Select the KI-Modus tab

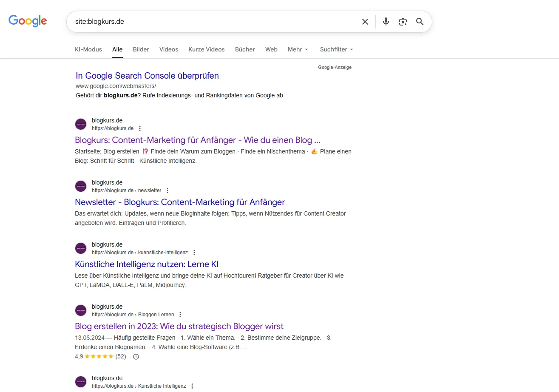(x=88, y=49)
